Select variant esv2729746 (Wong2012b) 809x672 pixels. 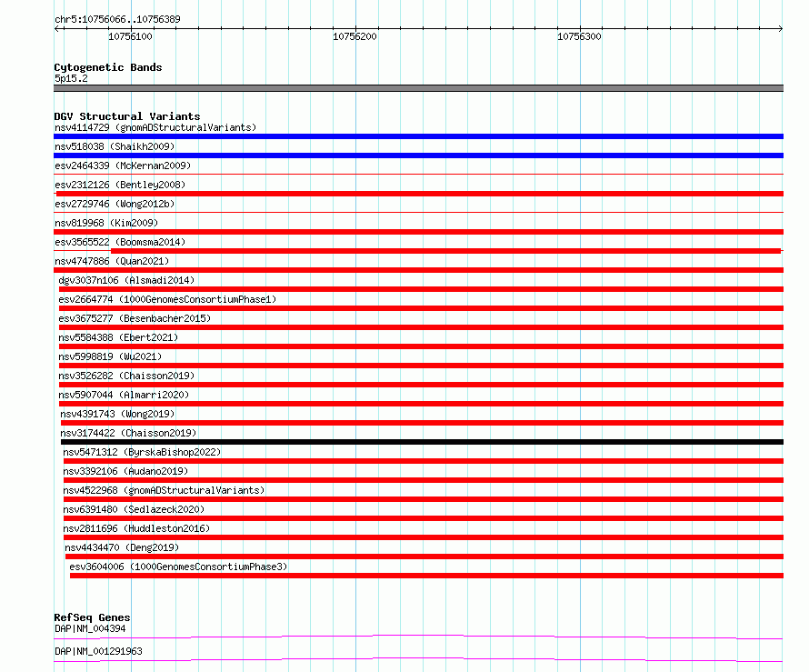[115, 204]
